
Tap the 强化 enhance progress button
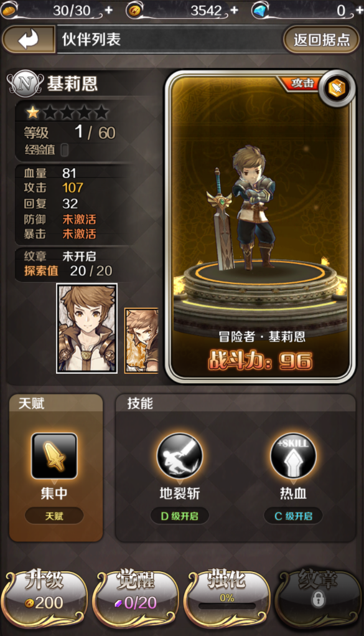[x=227, y=596]
